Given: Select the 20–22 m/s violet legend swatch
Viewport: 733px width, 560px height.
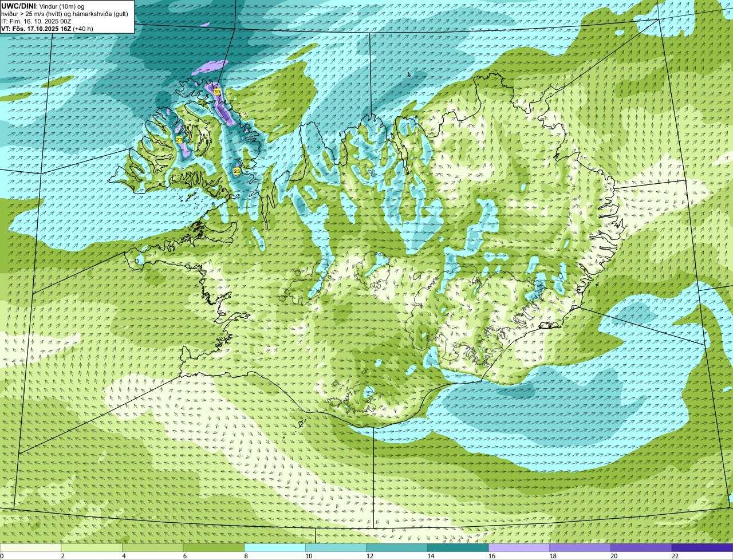Looking at the screenshot, I should (641, 547).
